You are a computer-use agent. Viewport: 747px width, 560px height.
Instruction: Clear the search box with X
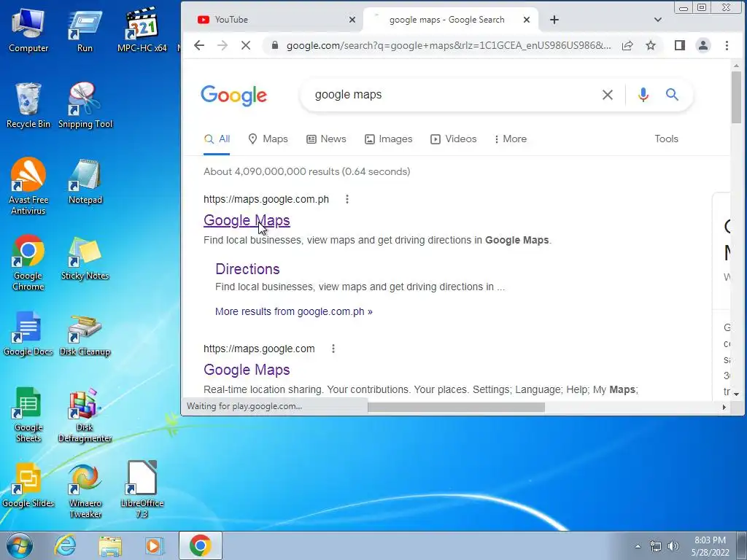coord(608,95)
